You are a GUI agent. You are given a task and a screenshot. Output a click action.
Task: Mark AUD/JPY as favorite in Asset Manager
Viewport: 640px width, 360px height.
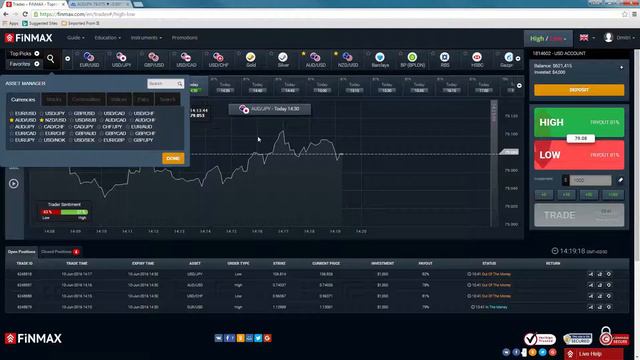point(11,127)
